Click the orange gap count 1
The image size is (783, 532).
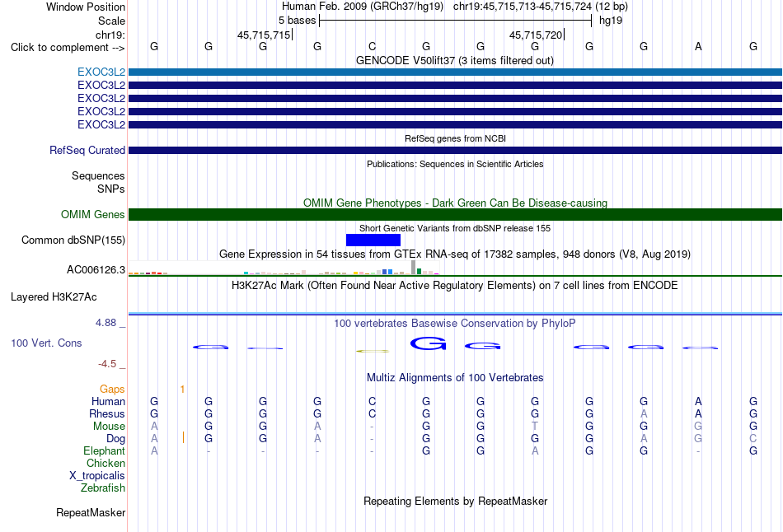coord(183,390)
